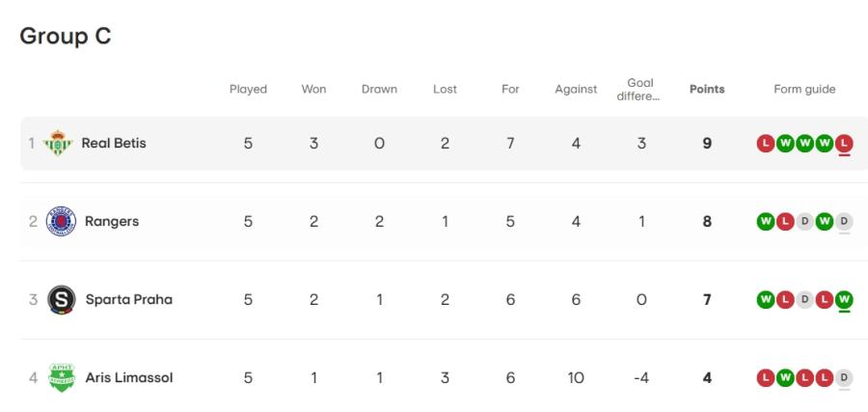The image size is (868, 412).
Task: Click the Goal difference column header
Action: pos(640,89)
